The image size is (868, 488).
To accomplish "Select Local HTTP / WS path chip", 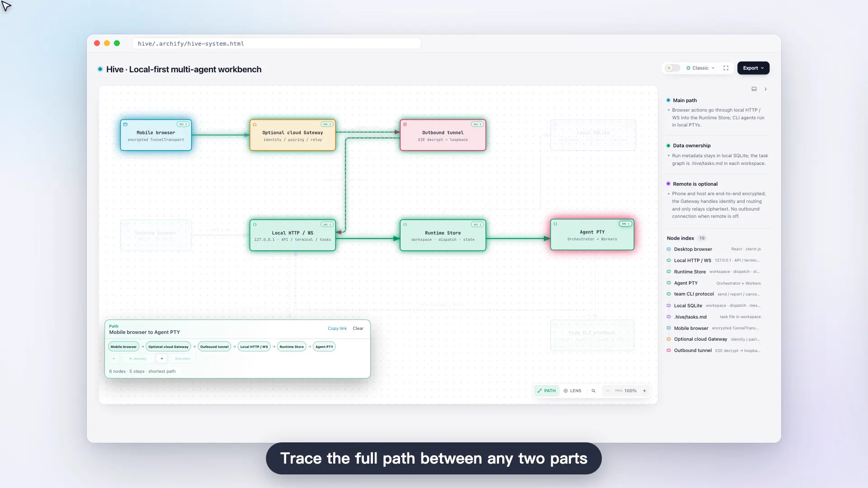I will tap(254, 347).
